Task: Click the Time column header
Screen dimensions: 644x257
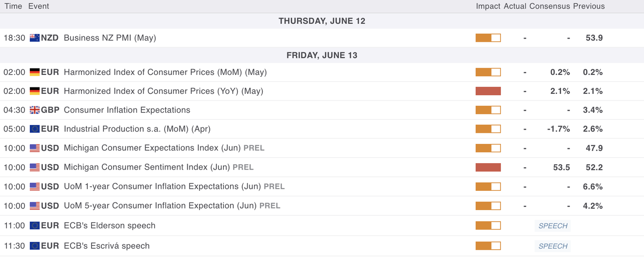Action: pos(13,6)
